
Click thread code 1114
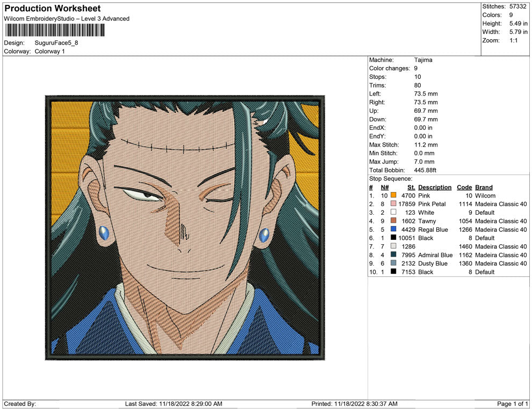(465, 204)
